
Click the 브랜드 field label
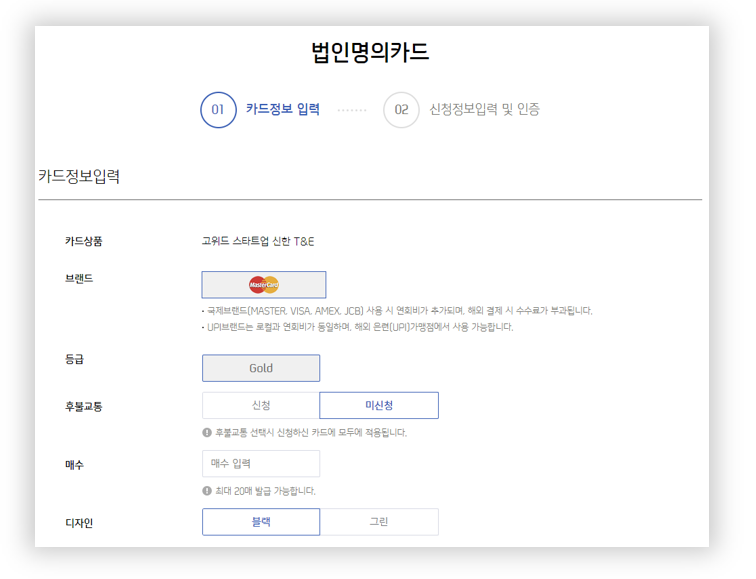pyautogui.click(x=79, y=278)
